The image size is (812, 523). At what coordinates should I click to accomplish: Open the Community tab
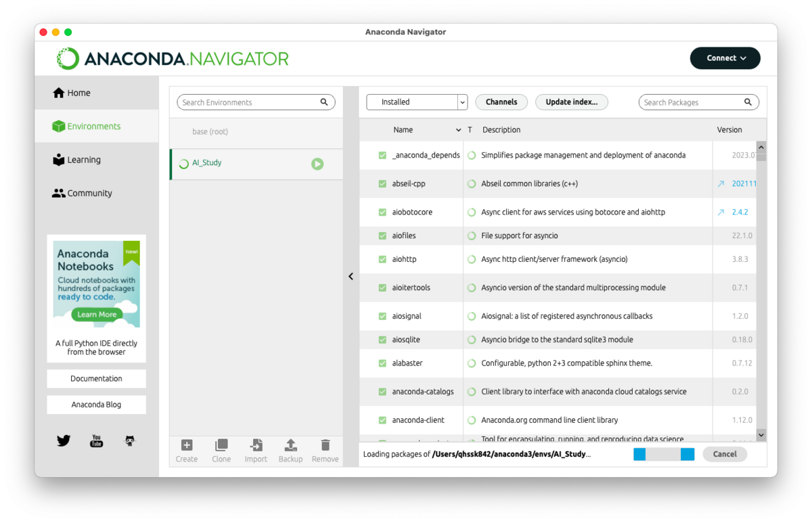point(97,193)
